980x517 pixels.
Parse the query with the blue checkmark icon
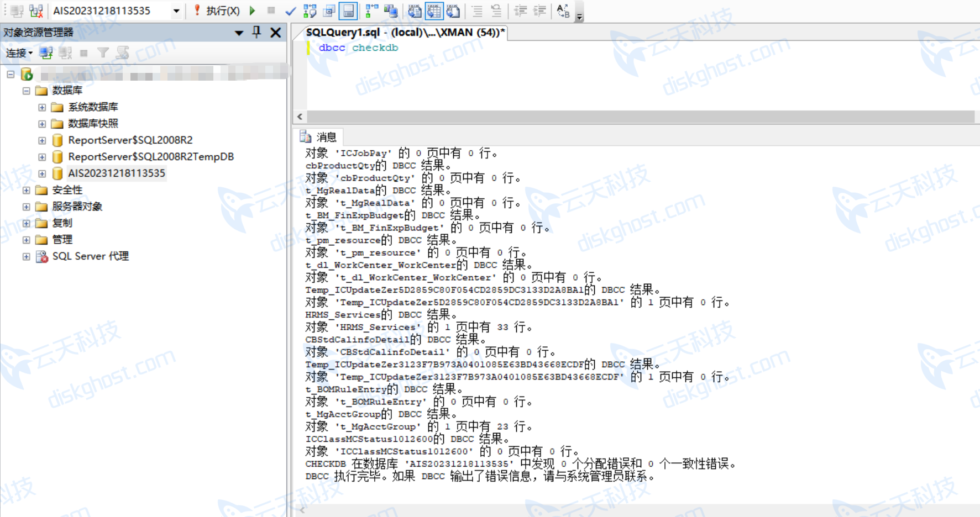(290, 10)
